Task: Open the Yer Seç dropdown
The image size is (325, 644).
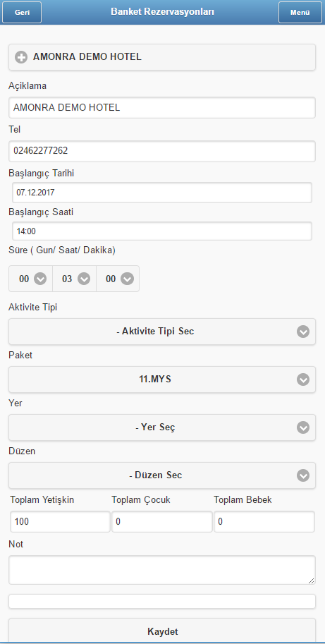Action: tap(162, 427)
